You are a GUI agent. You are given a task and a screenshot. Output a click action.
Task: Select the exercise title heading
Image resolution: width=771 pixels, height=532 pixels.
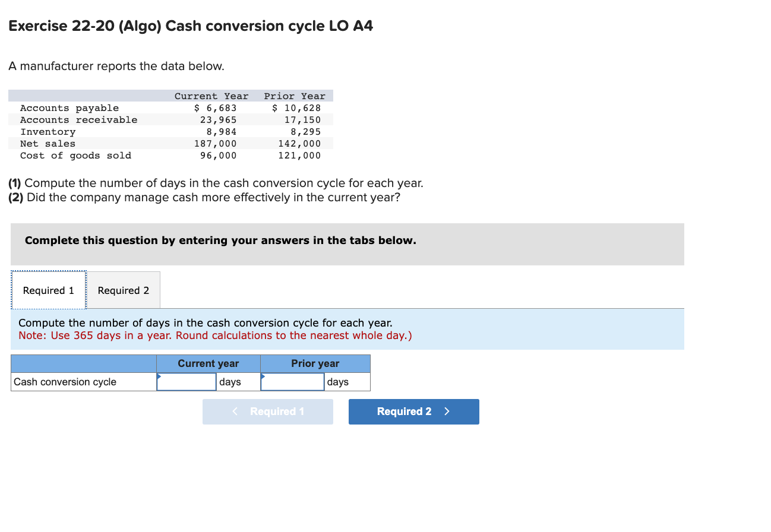[x=191, y=26]
